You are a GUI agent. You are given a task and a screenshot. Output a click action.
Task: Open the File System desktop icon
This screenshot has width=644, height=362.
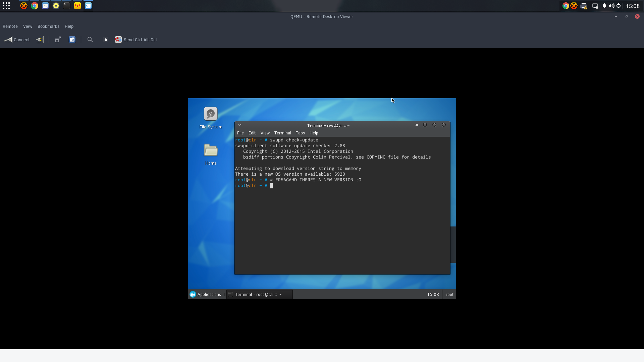click(211, 118)
